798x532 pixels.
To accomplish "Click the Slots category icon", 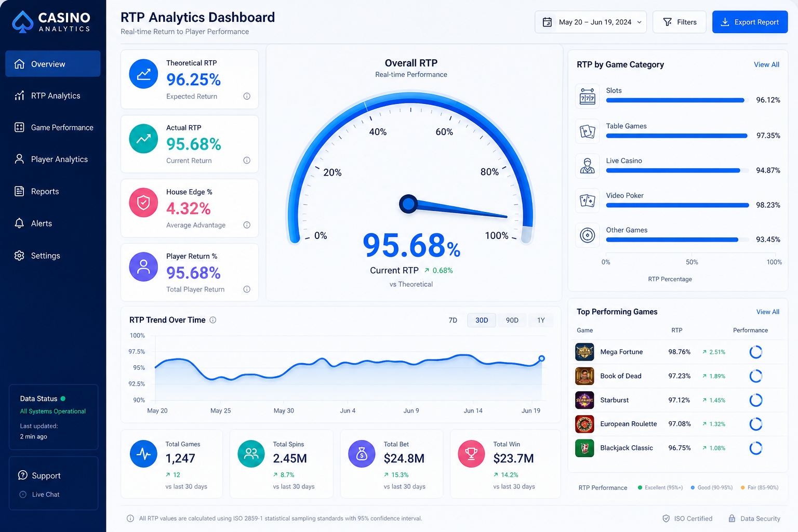I will (x=588, y=97).
